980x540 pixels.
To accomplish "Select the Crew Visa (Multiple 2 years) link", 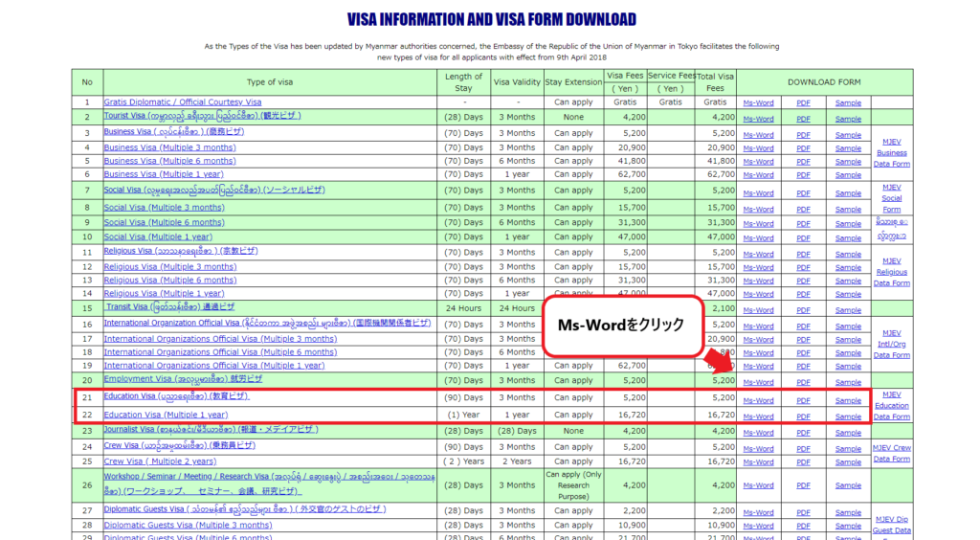I will click(161, 461).
